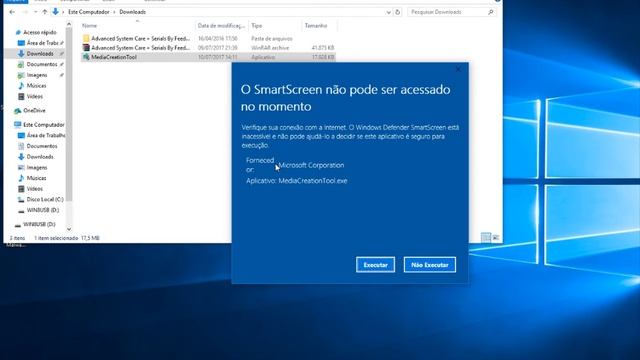Image resolution: width=640 pixels, height=360 pixels.
Task: Sort files by Tamanho column
Action: (319, 26)
